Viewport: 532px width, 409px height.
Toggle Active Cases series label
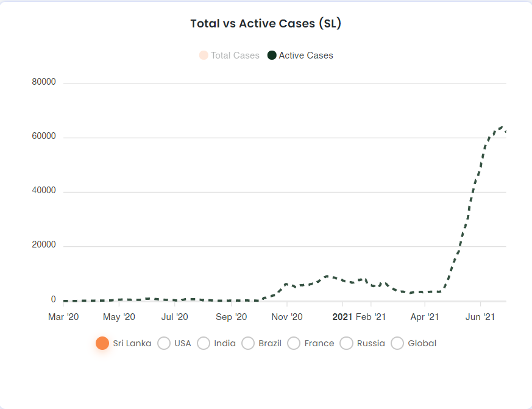[306, 55]
